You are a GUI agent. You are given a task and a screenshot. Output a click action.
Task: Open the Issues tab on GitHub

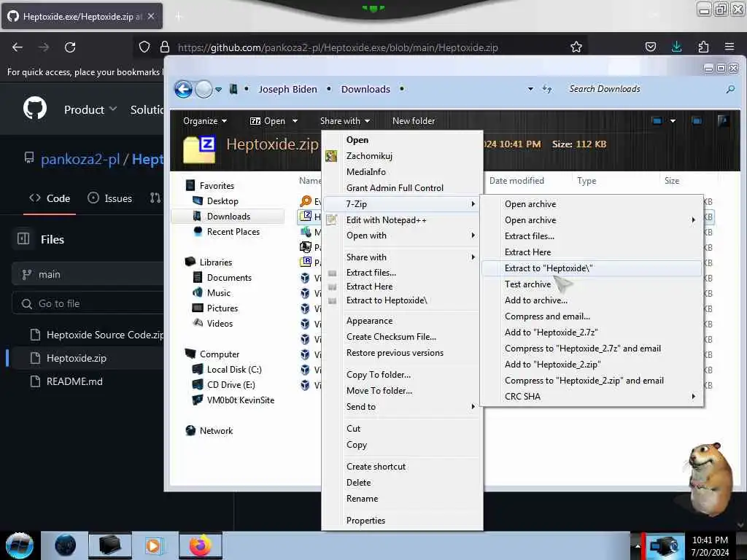click(x=110, y=198)
